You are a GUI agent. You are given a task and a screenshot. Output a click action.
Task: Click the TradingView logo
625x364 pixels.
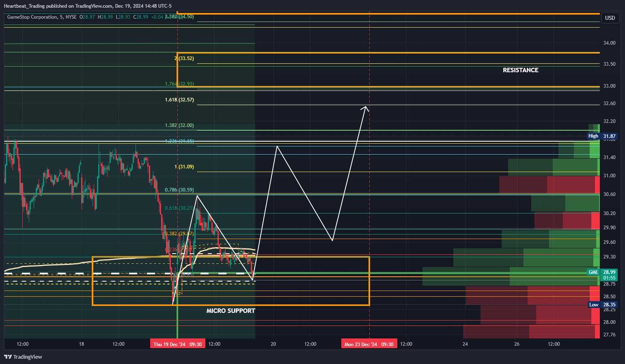(23, 357)
